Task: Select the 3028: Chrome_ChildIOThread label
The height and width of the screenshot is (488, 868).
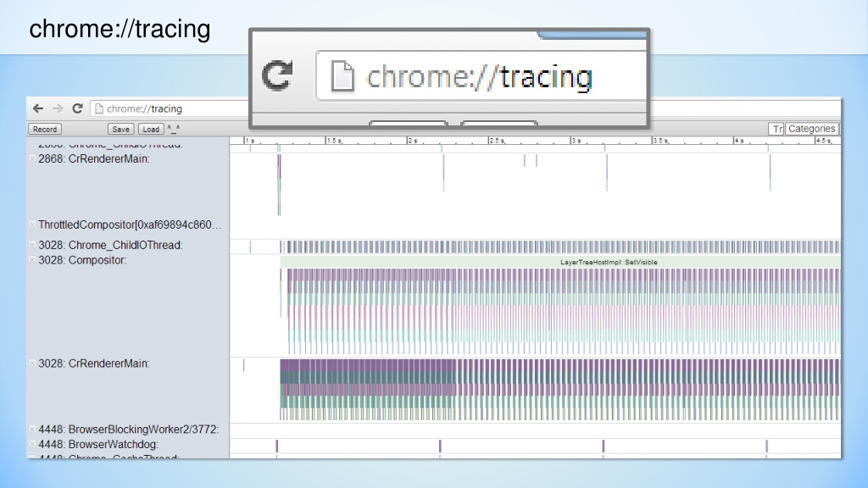Action: point(110,245)
